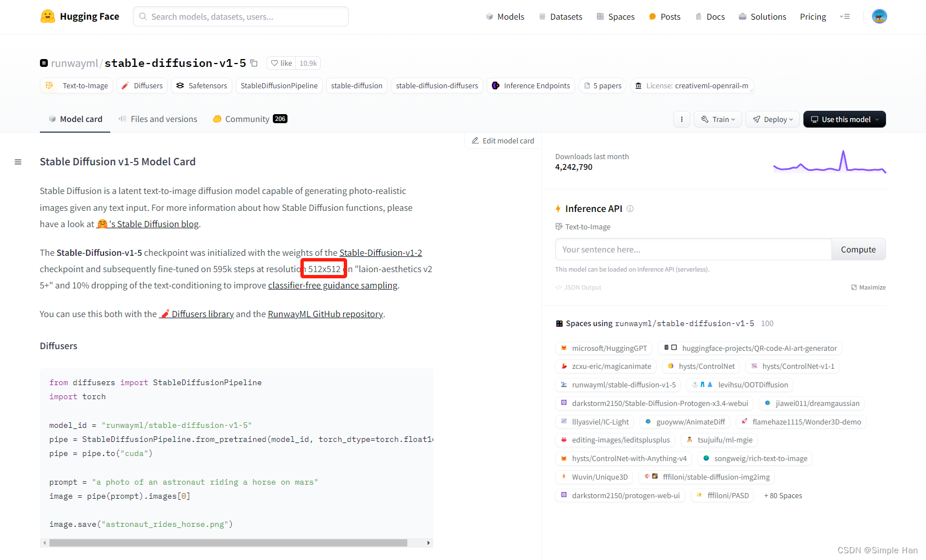926x560 pixels.
Task: Open the Spaces nav item
Action: pyautogui.click(x=615, y=17)
